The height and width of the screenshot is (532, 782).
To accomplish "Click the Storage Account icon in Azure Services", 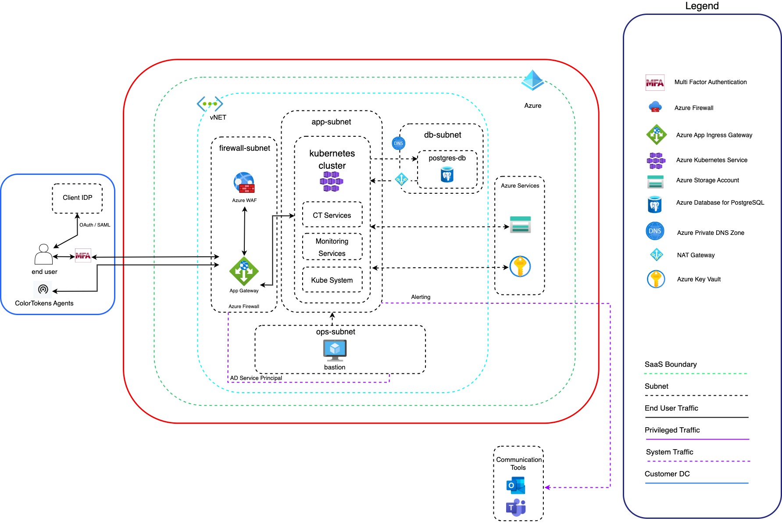I will 520,224.
